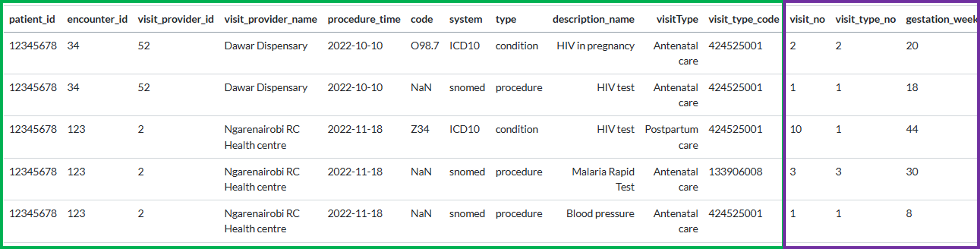The image size is (980, 249).
Task: Click the gestation week value 30
Action: (912, 172)
